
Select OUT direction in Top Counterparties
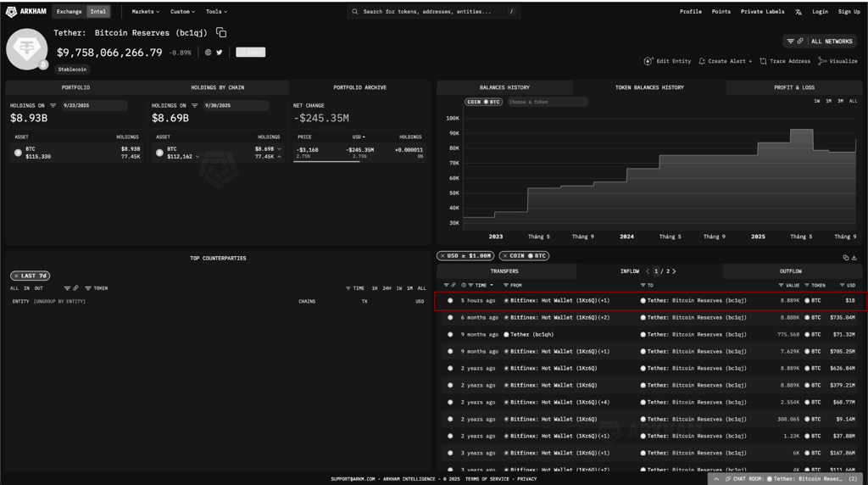[39, 288]
